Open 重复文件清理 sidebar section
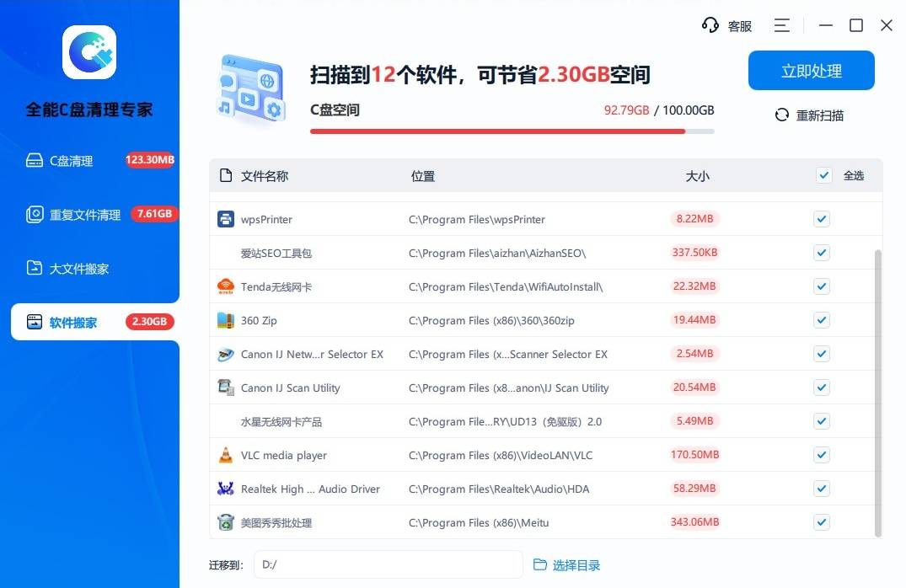Image resolution: width=906 pixels, height=588 pixels. point(84,215)
